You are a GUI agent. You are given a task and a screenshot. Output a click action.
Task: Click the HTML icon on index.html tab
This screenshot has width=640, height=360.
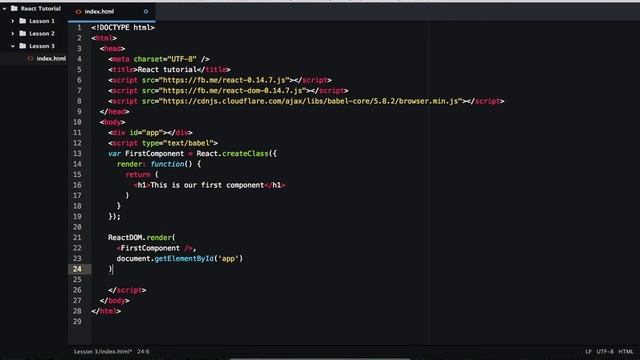click(x=78, y=12)
